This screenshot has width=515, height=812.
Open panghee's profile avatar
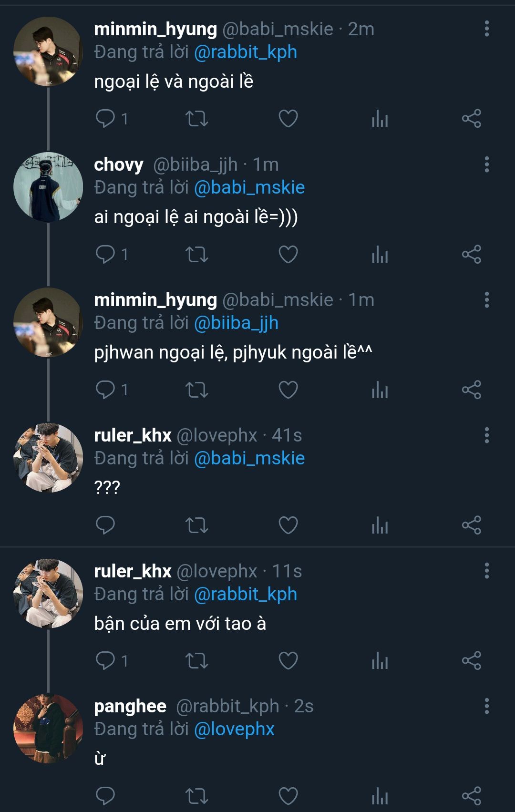point(48,729)
